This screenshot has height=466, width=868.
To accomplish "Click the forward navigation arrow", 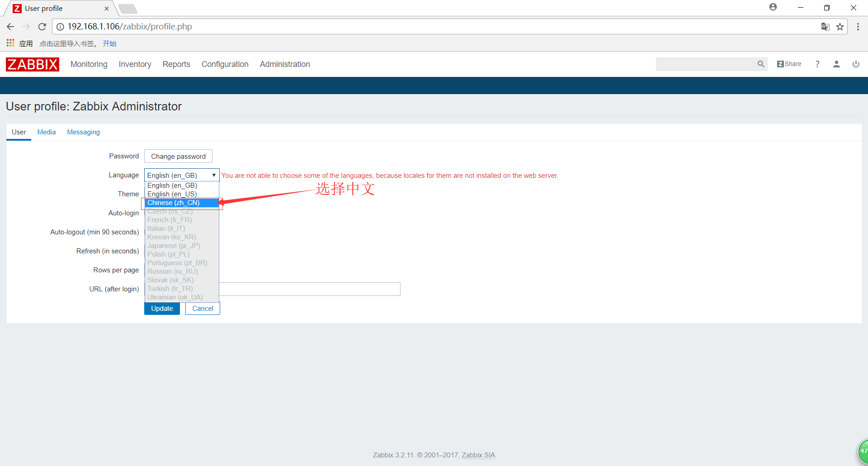I will pos(26,27).
